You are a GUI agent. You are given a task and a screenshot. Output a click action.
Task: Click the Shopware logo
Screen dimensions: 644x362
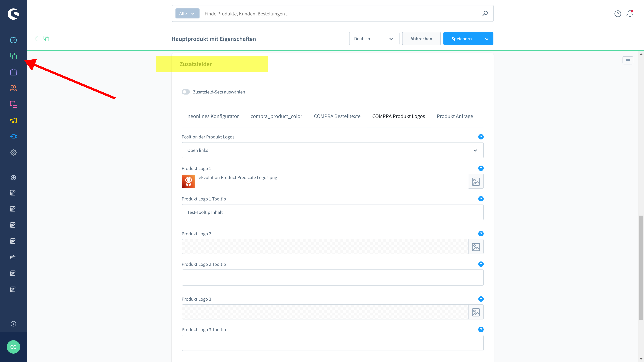13,14
